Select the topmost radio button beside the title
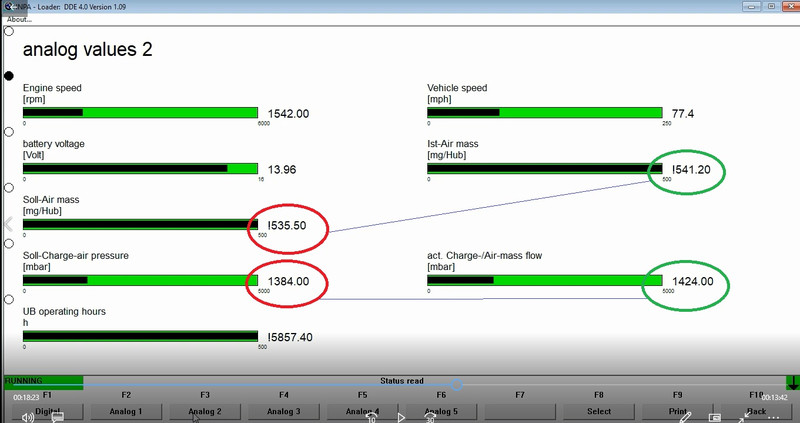 (9, 31)
